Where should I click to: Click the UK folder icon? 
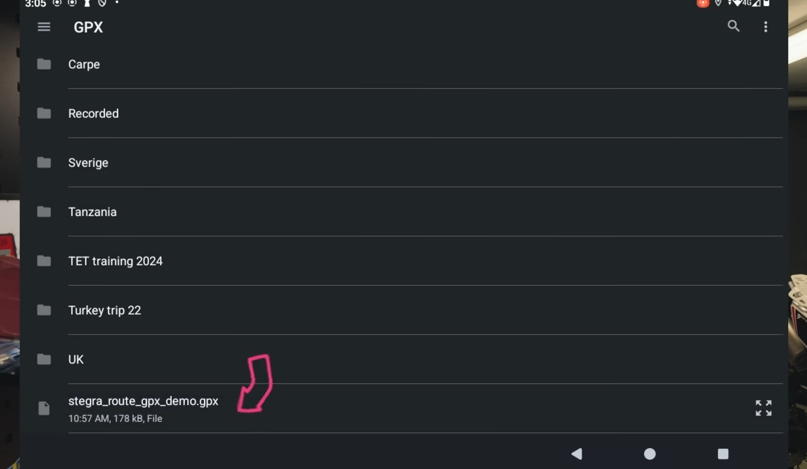pos(44,359)
